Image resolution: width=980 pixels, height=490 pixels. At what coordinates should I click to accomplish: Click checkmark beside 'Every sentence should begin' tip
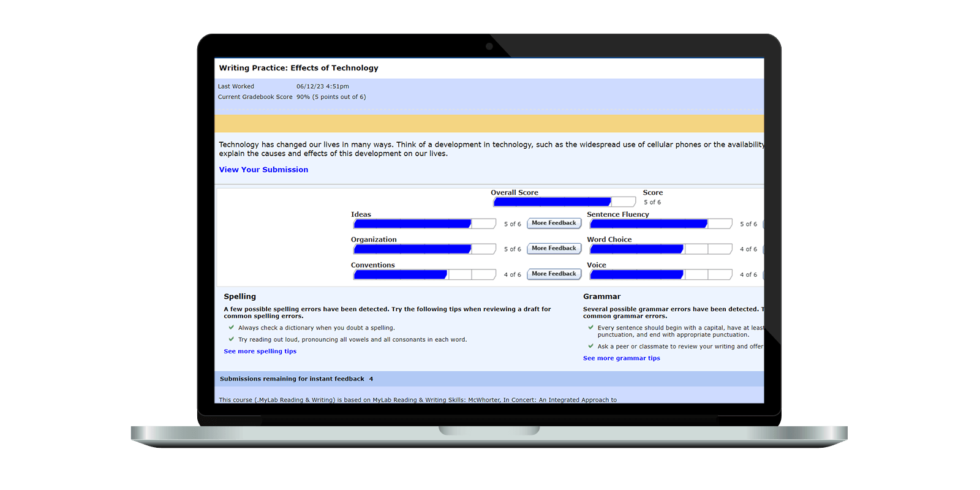coord(591,328)
